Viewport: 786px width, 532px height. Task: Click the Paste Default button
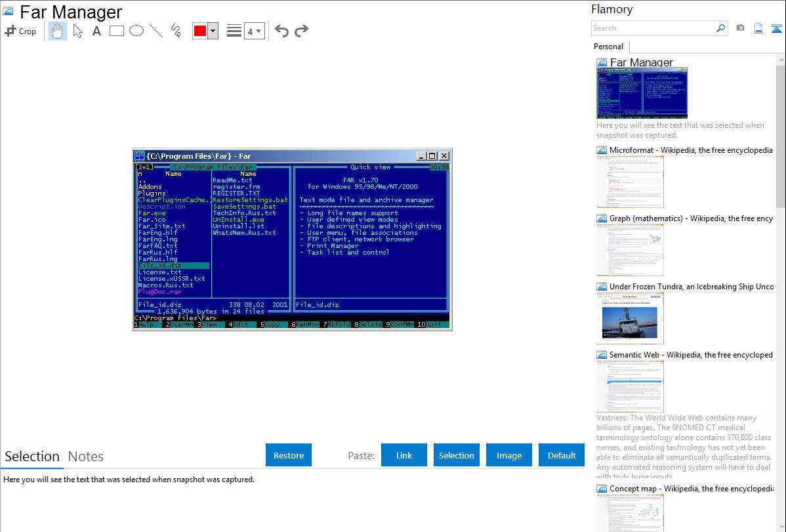[562, 455]
